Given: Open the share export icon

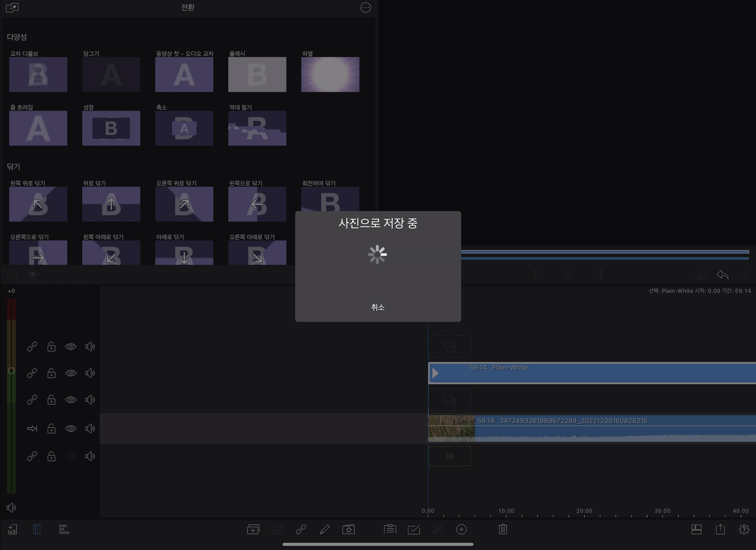Looking at the screenshot, I should click(x=720, y=529).
